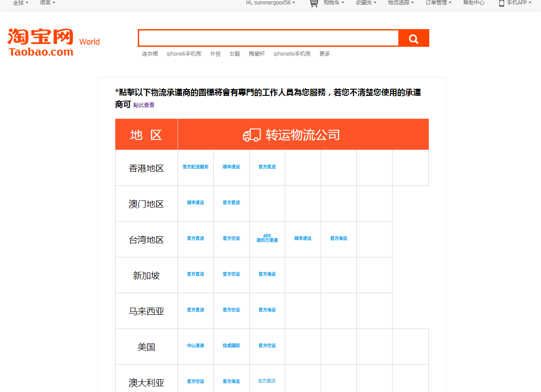
Task: Click the 點此查看 link
Action: [x=144, y=105]
